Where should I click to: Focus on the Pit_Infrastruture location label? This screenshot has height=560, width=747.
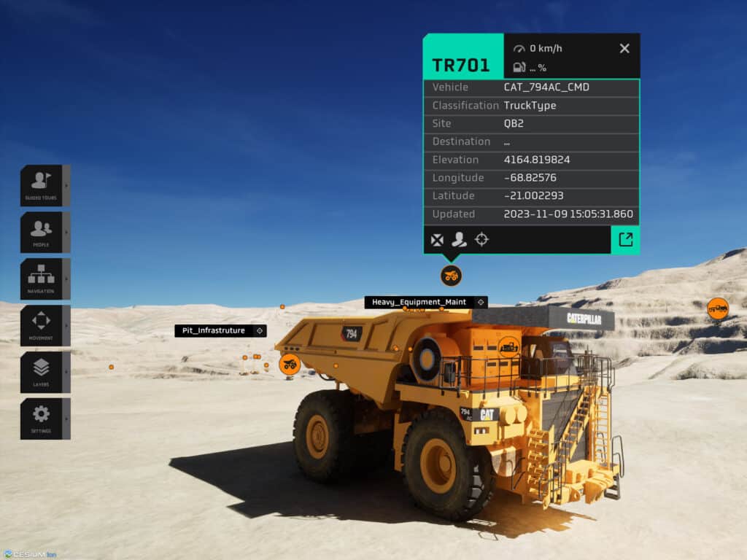point(214,331)
